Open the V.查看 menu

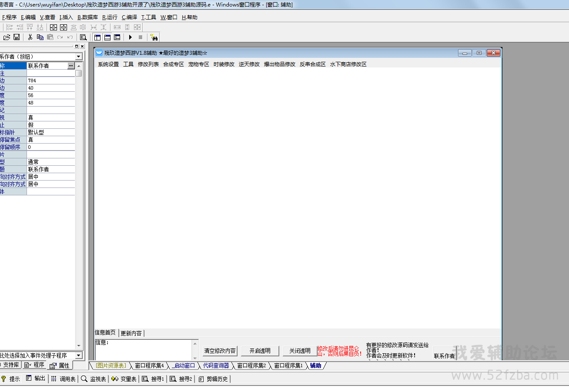coord(47,17)
